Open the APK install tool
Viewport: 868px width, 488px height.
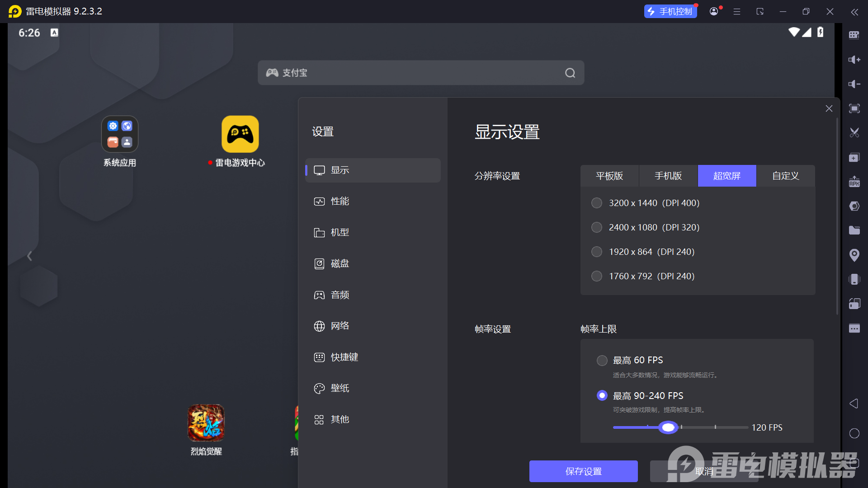tap(854, 182)
